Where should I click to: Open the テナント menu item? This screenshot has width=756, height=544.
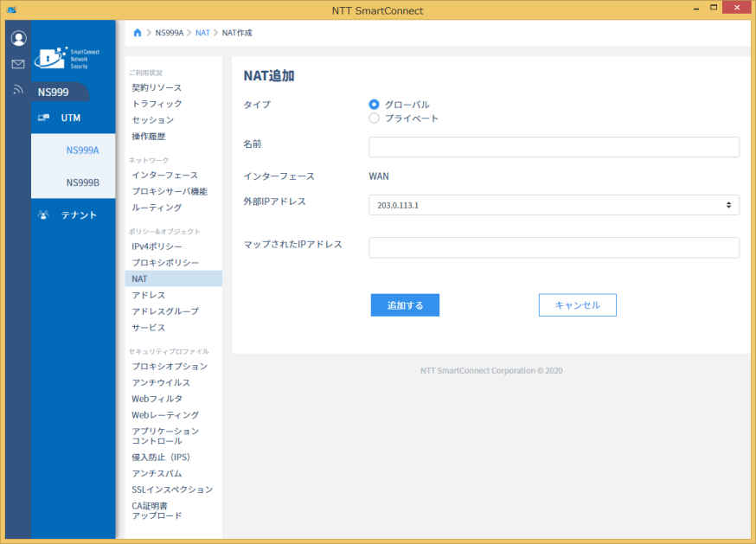coord(74,215)
